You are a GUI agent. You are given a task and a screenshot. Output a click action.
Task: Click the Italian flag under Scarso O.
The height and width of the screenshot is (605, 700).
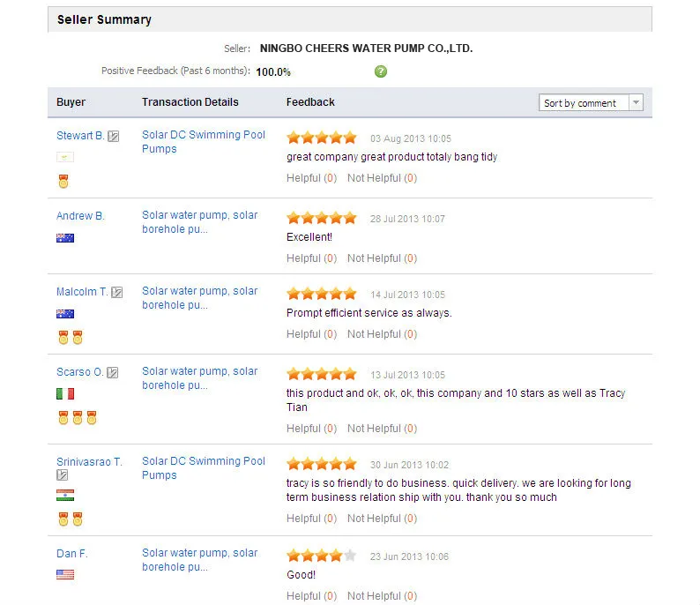tap(65, 393)
